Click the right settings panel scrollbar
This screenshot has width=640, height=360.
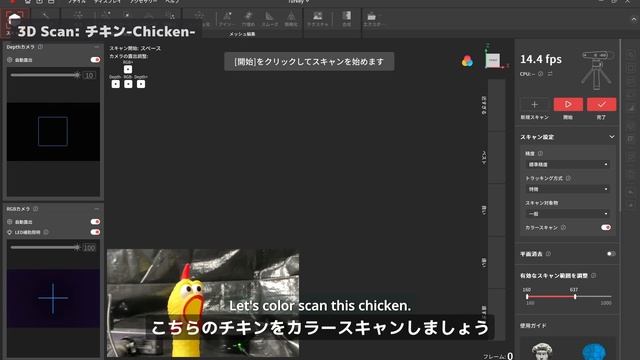pos(620,125)
